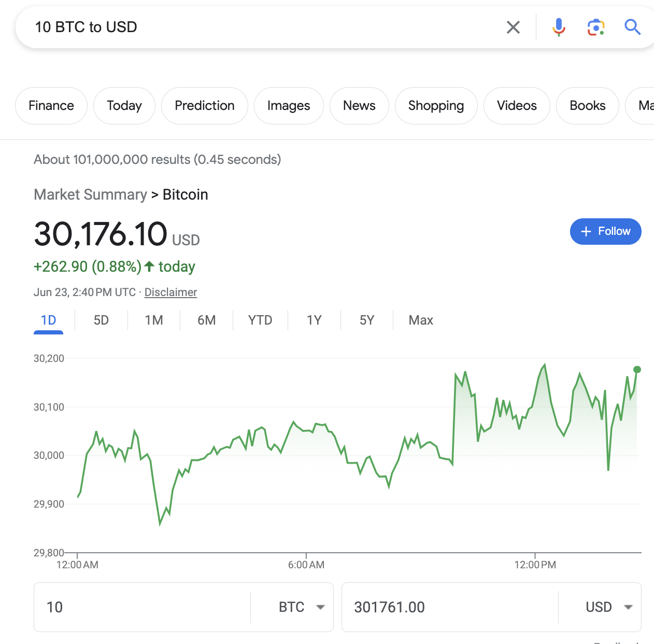Activate voice search with the microphone icon
The image size is (654, 644).
(559, 27)
